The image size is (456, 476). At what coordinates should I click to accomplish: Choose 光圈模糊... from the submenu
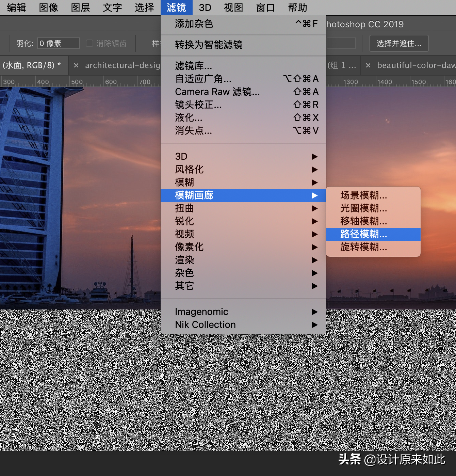(x=373, y=208)
